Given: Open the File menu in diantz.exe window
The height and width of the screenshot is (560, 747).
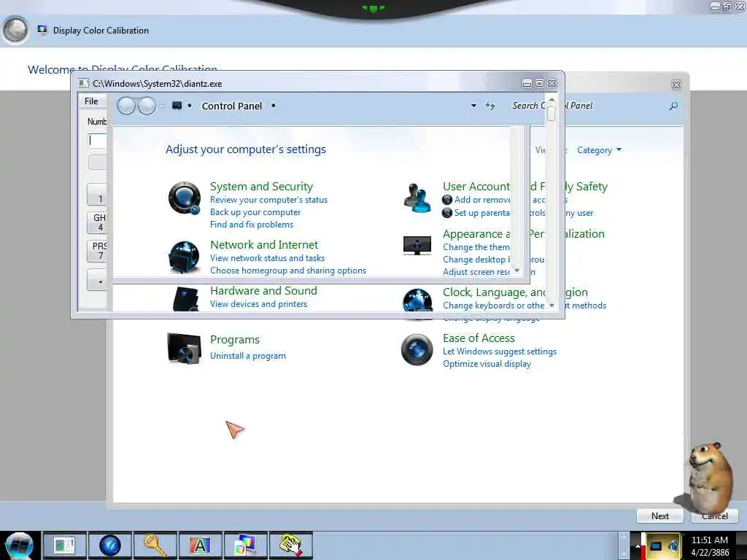Looking at the screenshot, I should coord(91,101).
